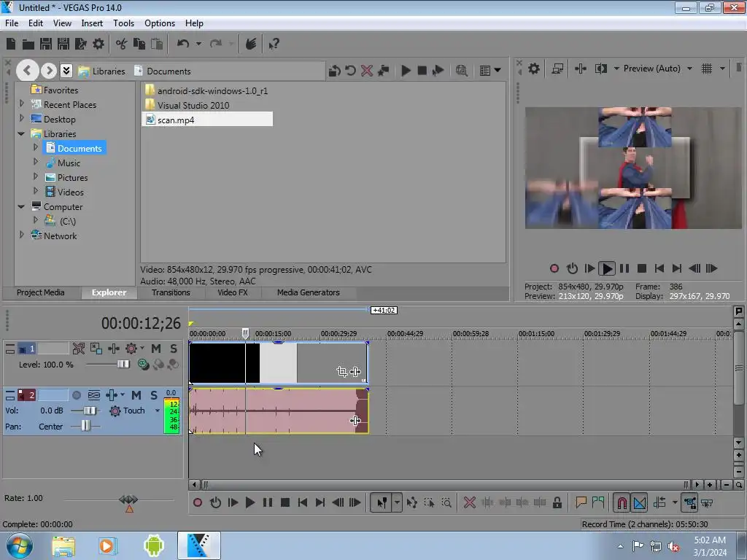Insert a marker with the flag icon
Viewport: 747px width, 560px height.
580,502
